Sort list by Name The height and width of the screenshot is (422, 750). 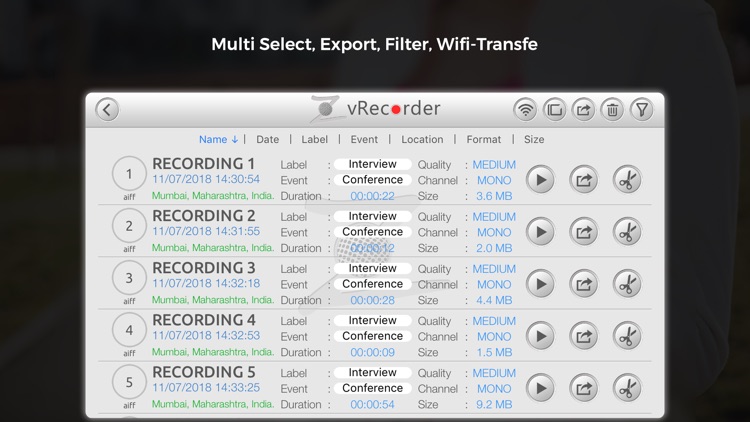point(218,139)
